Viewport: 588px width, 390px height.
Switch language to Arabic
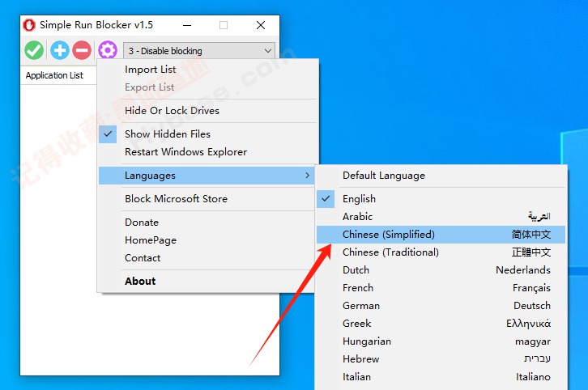(x=441, y=217)
